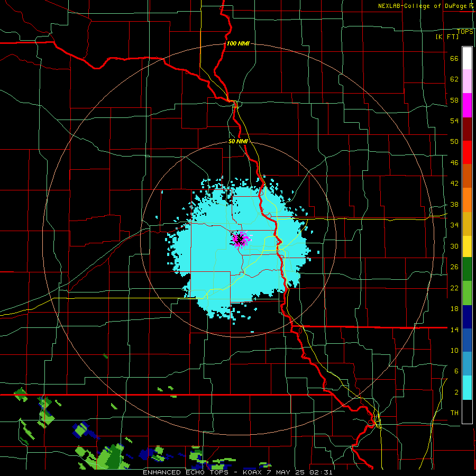Pick the light green legend swatch near 22
Screen dimensions: 476x476
pyautogui.click(x=467, y=293)
